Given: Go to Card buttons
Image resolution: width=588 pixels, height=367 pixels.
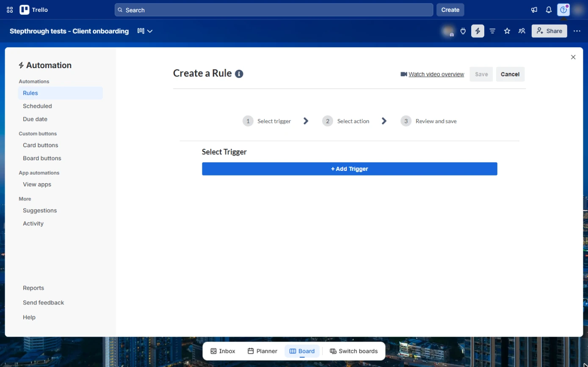Looking at the screenshot, I should 60,145.
